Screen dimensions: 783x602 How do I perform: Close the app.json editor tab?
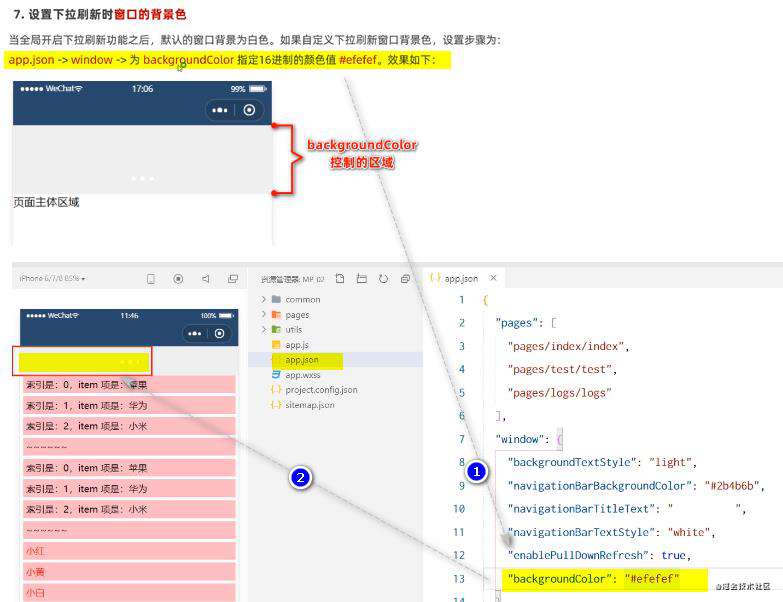point(493,278)
